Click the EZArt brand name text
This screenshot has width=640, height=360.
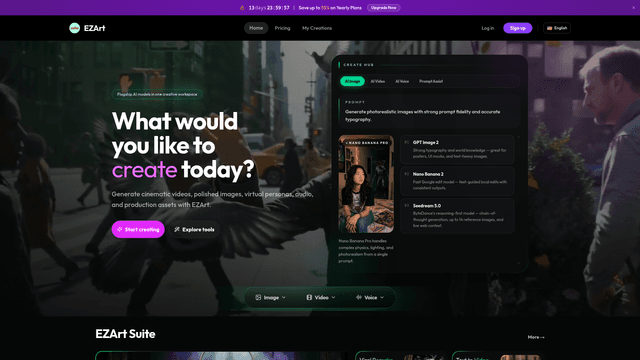tap(94, 28)
